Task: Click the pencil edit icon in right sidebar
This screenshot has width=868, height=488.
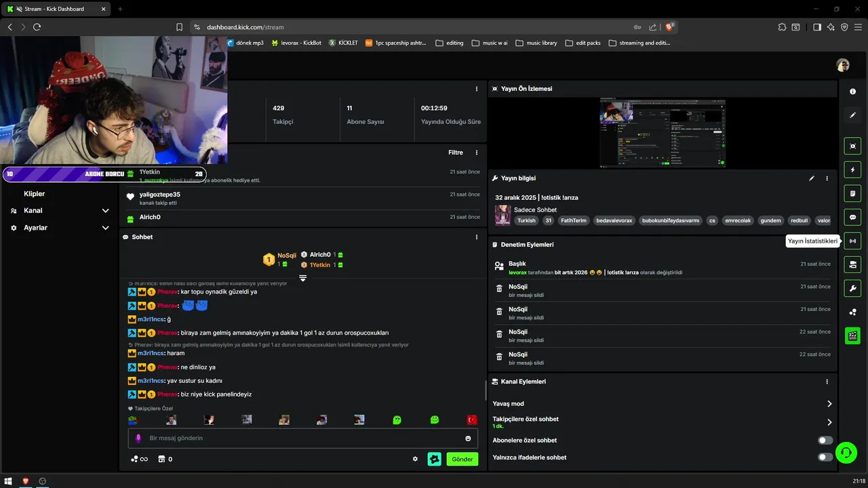Action: click(852, 115)
